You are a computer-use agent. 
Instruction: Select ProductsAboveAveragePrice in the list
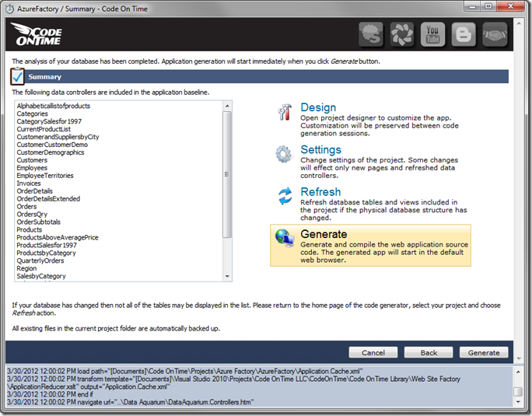pyautogui.click(x=58, y=237)
